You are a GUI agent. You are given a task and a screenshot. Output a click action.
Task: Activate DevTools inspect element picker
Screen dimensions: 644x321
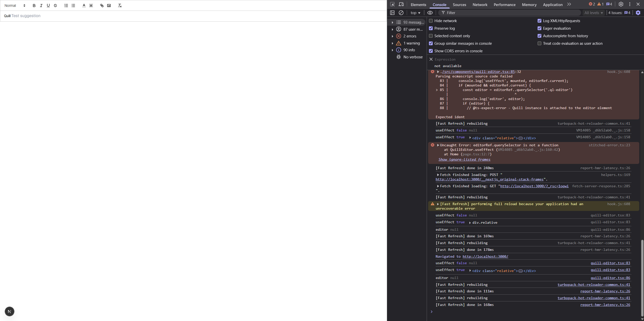coord(392,4)
